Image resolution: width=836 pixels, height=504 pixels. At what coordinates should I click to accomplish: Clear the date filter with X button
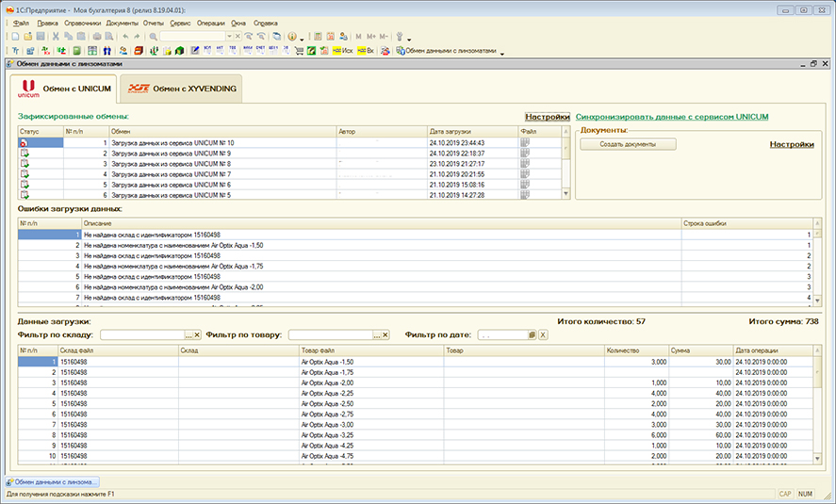543,334
